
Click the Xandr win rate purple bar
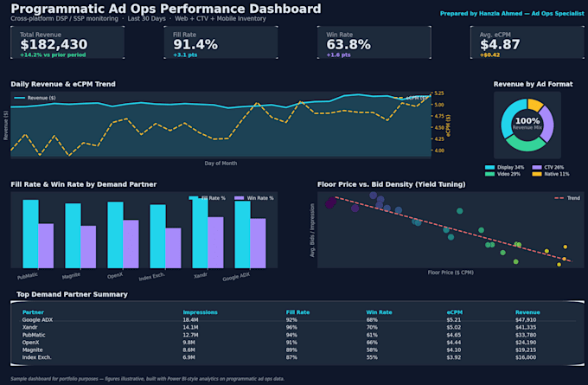215,242
